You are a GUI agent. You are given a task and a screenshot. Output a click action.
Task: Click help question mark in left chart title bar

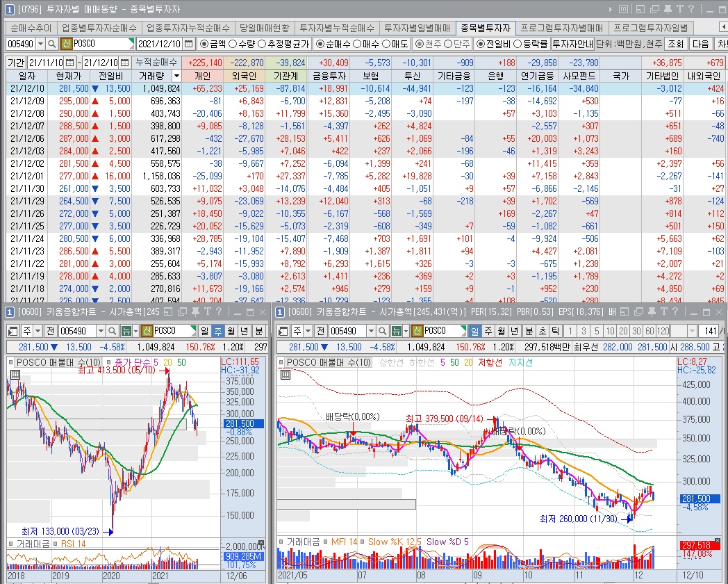click(218, 311)
